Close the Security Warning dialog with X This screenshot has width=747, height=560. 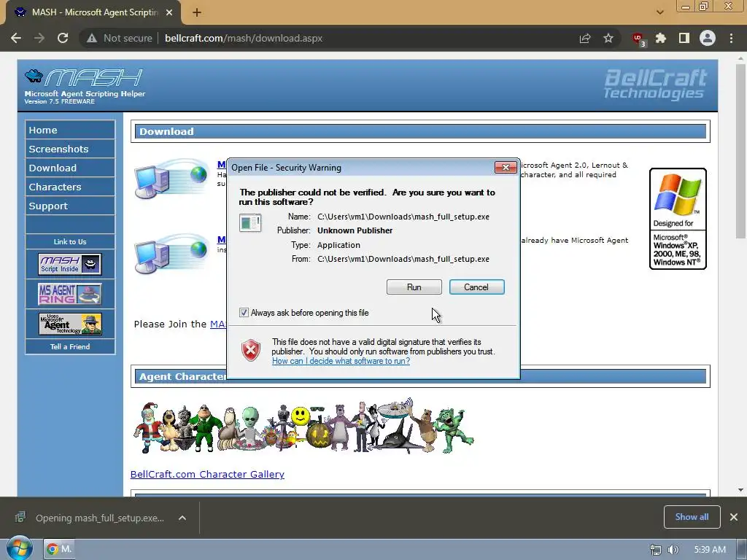point(506,167)
